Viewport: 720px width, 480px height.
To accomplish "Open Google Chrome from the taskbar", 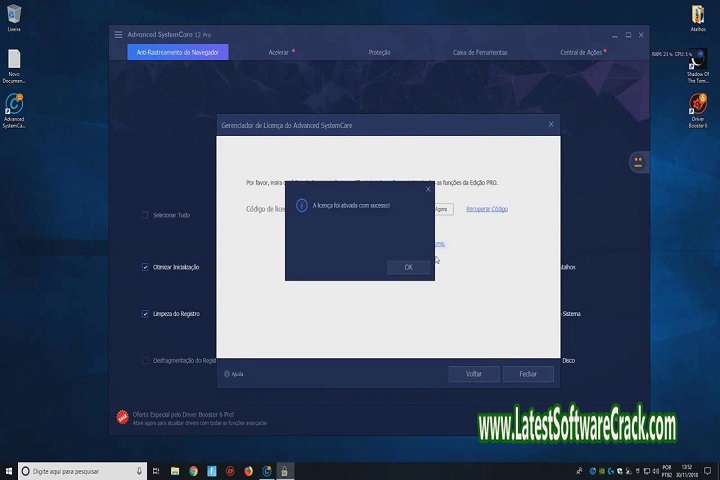I will (193, 471).
